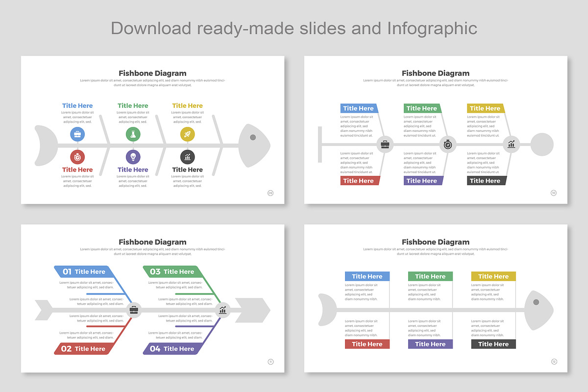
Task: Click the purple lightbulb icon circle
Action: coord(133,157)
